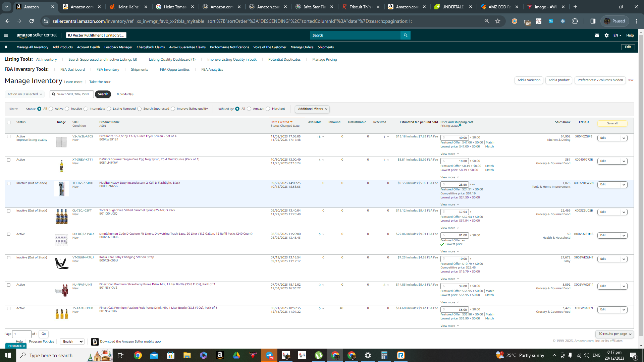Click the browser back arrow
Viewport: 644px width, 362px height.
(x=7, y=21)
